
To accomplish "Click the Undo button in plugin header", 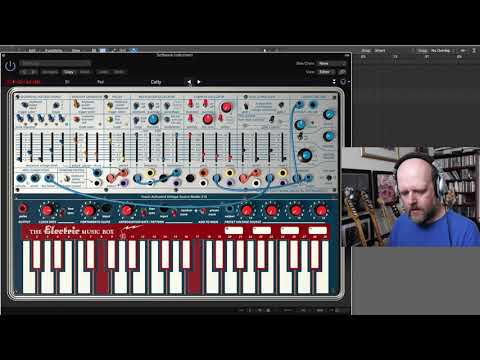I will [x=103, y=72].
